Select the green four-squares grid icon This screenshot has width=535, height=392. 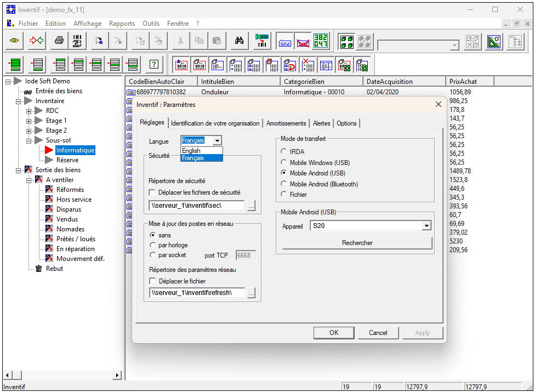pyautogui.click(x=347, y=41)
